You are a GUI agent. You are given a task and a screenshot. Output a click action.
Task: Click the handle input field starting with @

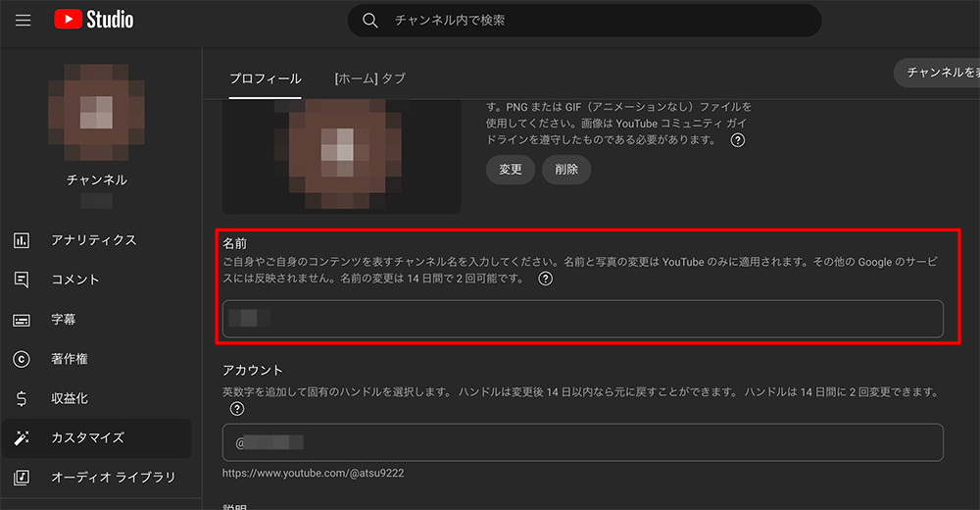582,442
